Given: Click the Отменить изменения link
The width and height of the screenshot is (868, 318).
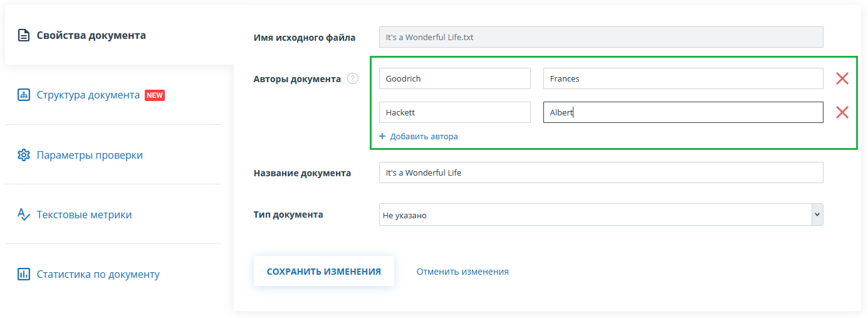Looking at the screenshot, I should pos(463,272).
